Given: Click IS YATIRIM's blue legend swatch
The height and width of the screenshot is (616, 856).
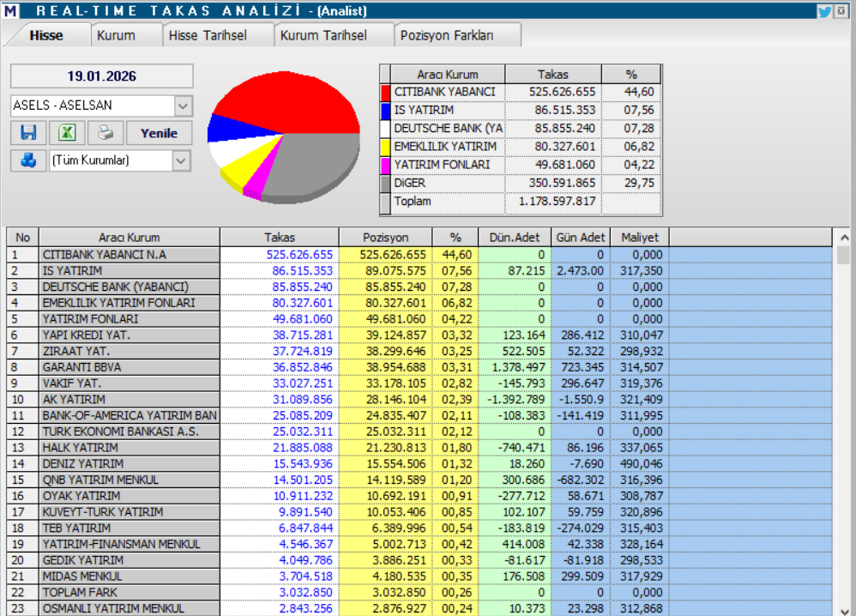Looking at the screenshot, I should pos(385,110).
